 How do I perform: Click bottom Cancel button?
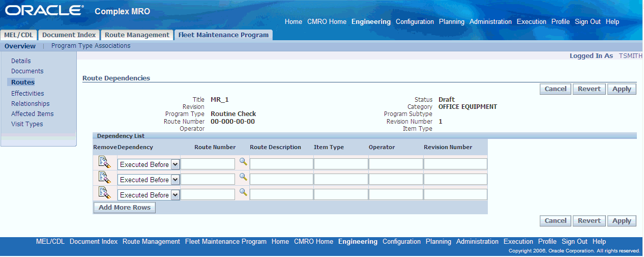point(555,221)
